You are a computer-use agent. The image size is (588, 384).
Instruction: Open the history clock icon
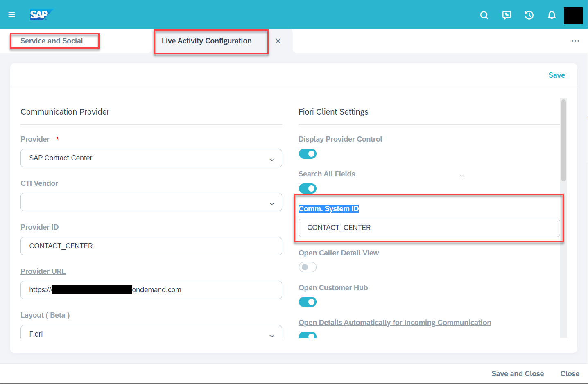(x=529, y=15)
